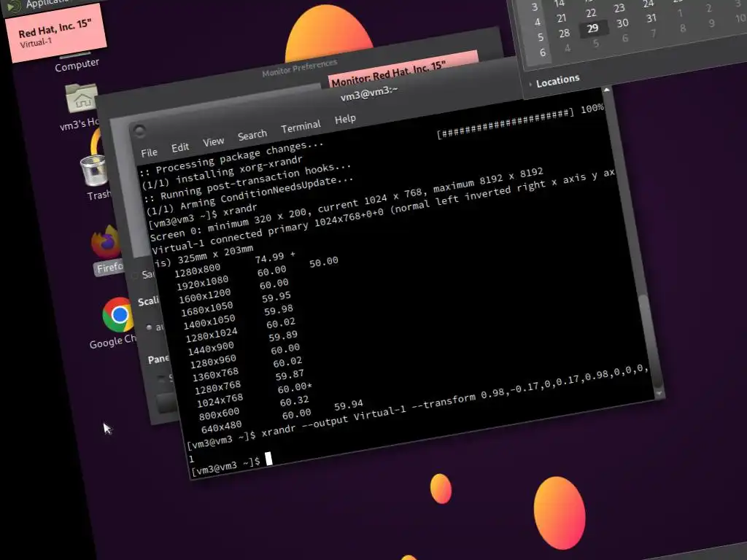Click the Monitor Preferences window title
Image resolution: width=747 pixels, height=560 pixels.
point(299,68)
